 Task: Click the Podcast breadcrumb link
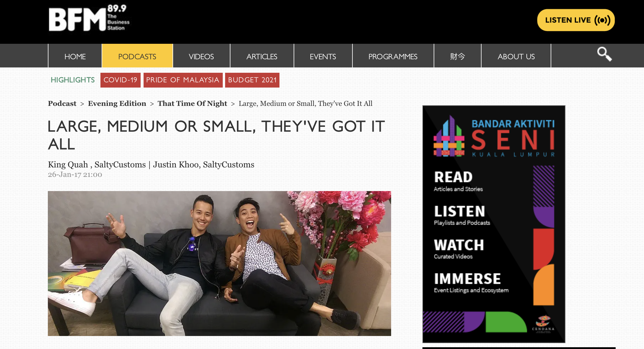click(62, 104)
